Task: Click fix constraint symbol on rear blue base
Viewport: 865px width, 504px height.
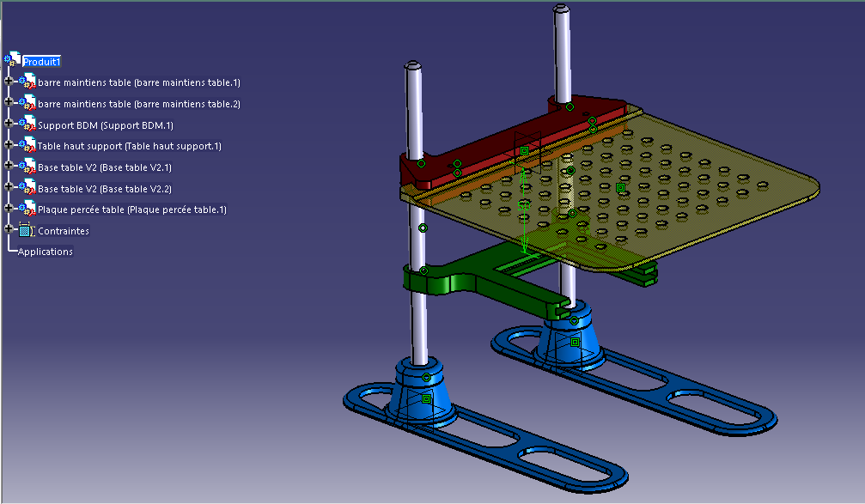Action: [x=575, y=343]
